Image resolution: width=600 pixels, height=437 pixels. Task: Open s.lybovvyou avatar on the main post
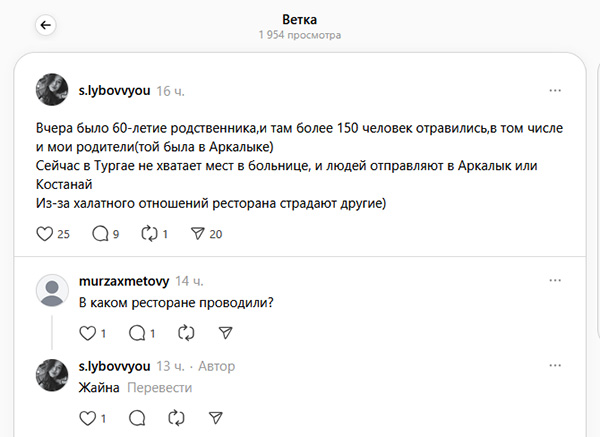point(52,90)
